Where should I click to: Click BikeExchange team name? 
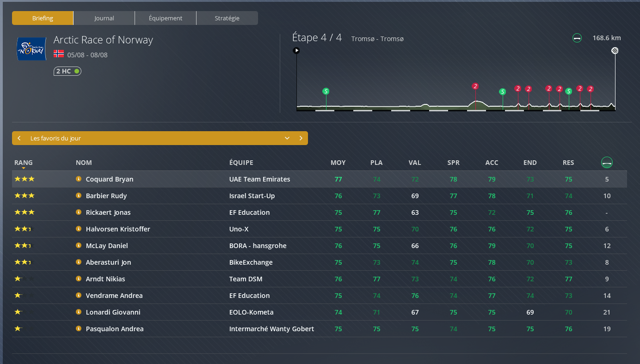(x=251, y=262)
